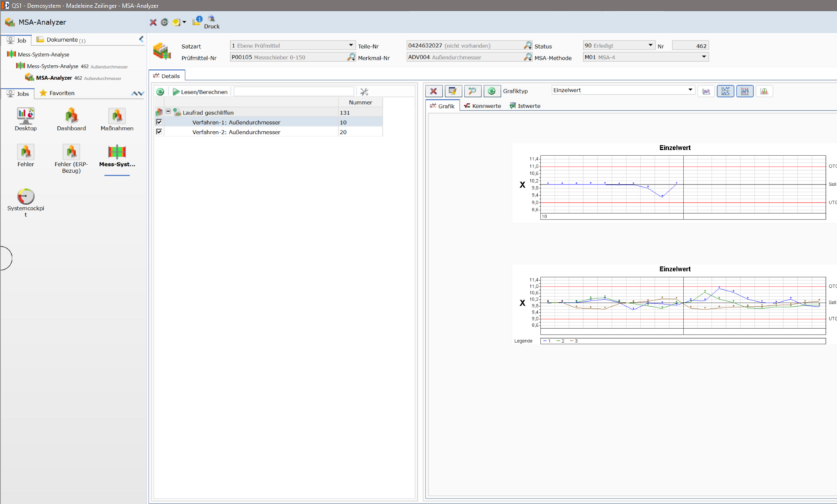Click the folder icon with blue info badge
The height and width of the screenshot is (504, 837).
[x=197, y=21]
